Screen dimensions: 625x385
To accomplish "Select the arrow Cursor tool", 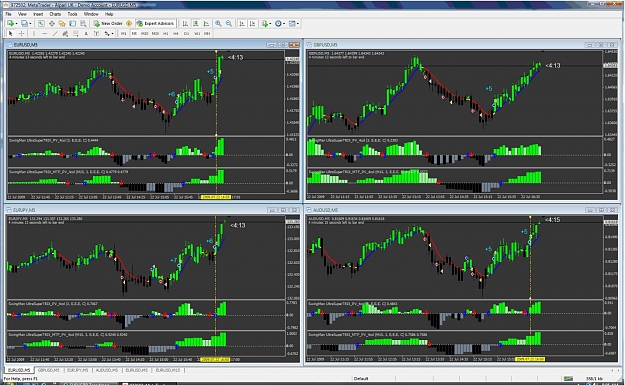I will point(11,33).
